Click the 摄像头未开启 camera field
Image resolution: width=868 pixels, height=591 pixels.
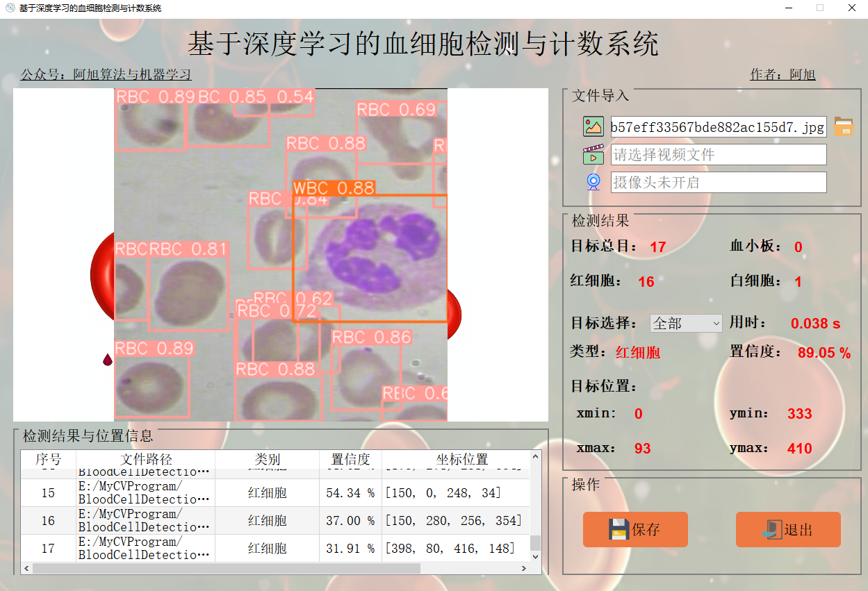click(718, 181)
